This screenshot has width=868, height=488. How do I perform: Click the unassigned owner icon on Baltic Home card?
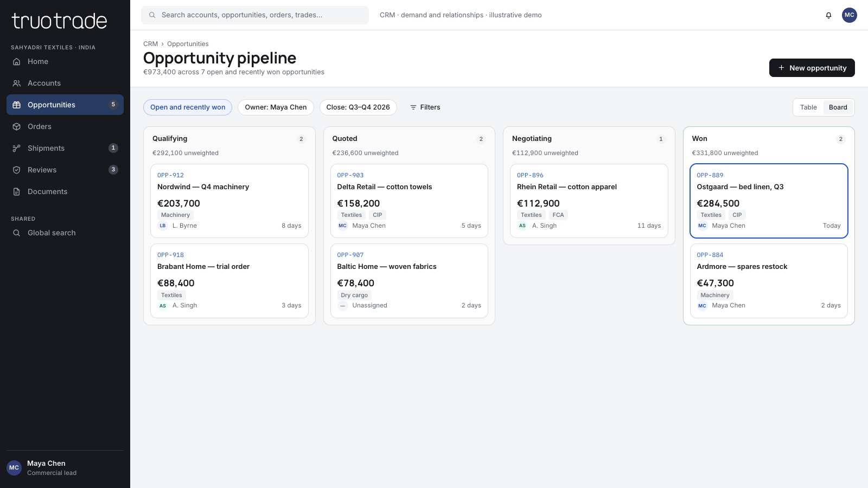[343, 306]
